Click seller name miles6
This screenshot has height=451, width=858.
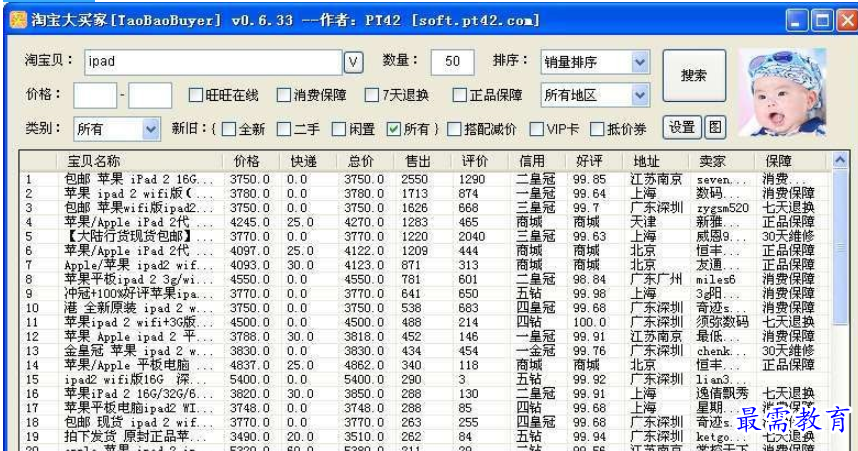tap(716, 279)
